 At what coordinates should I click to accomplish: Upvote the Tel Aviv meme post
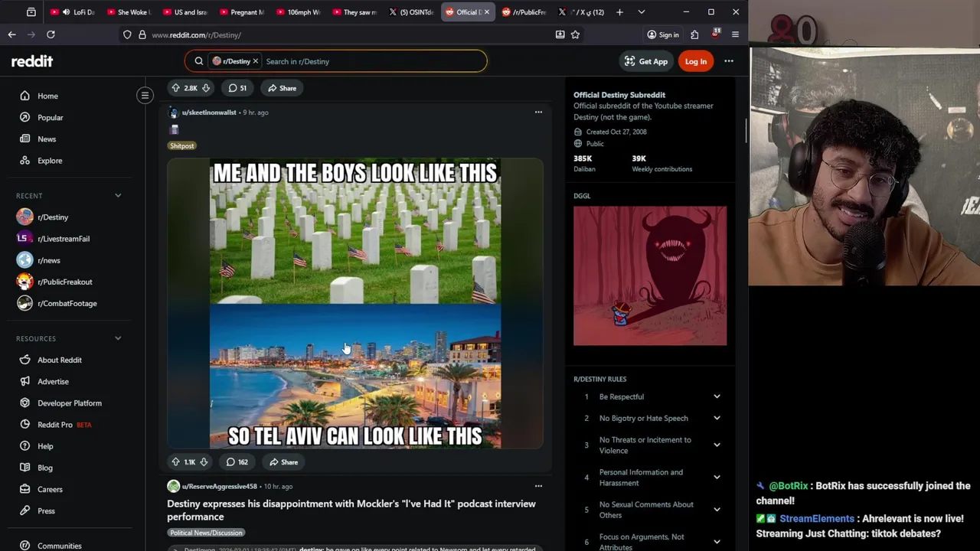(175, 462)
